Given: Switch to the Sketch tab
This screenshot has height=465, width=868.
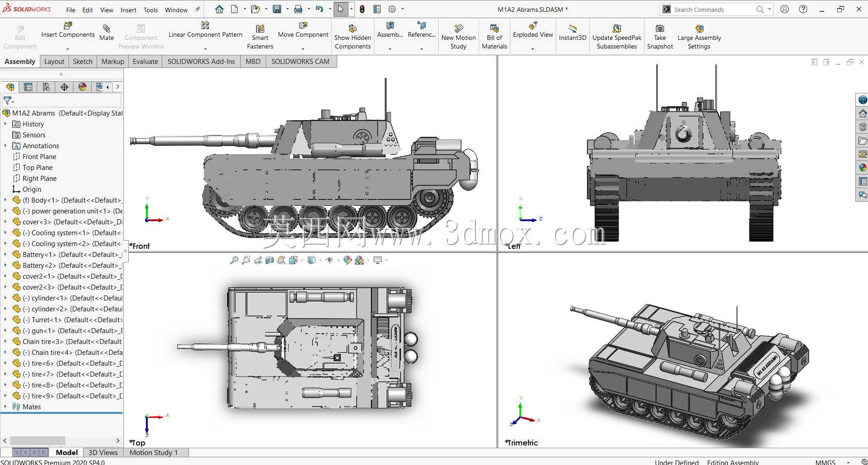Looking at the screenshot, I should coord(82,62).
